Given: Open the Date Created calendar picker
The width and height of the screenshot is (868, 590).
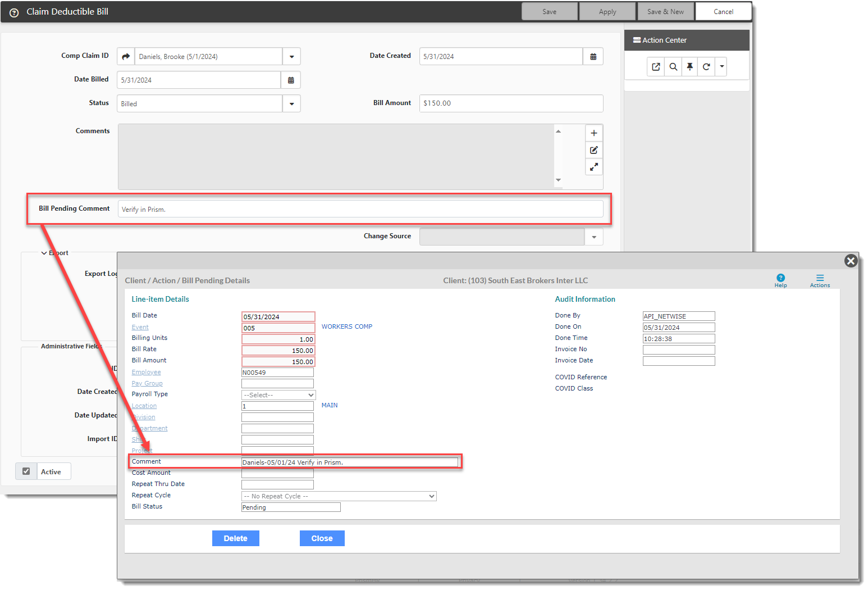Looking at the screenshot, I should (x=593, y=56).
